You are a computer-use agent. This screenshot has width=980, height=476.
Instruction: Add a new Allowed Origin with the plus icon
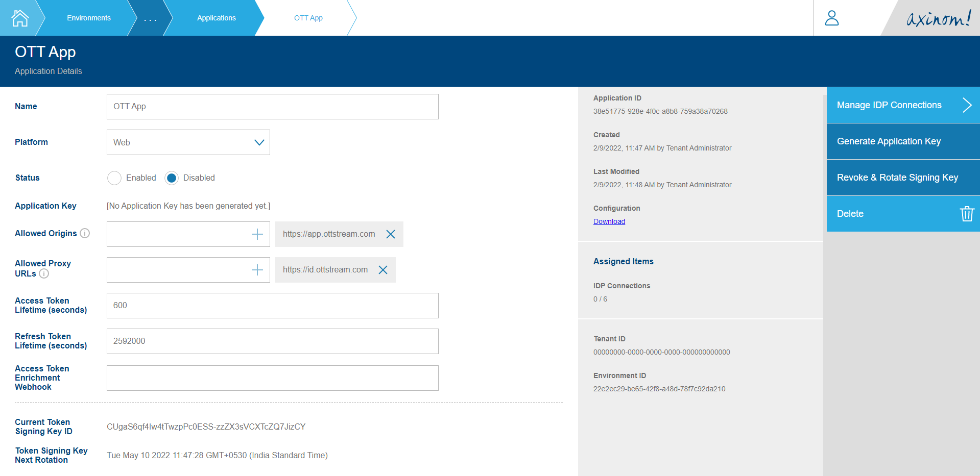coord(257,234)
